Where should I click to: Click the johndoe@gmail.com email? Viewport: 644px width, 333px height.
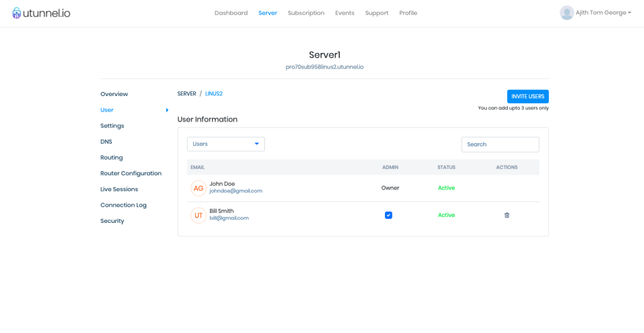click(x=235, y=191)
